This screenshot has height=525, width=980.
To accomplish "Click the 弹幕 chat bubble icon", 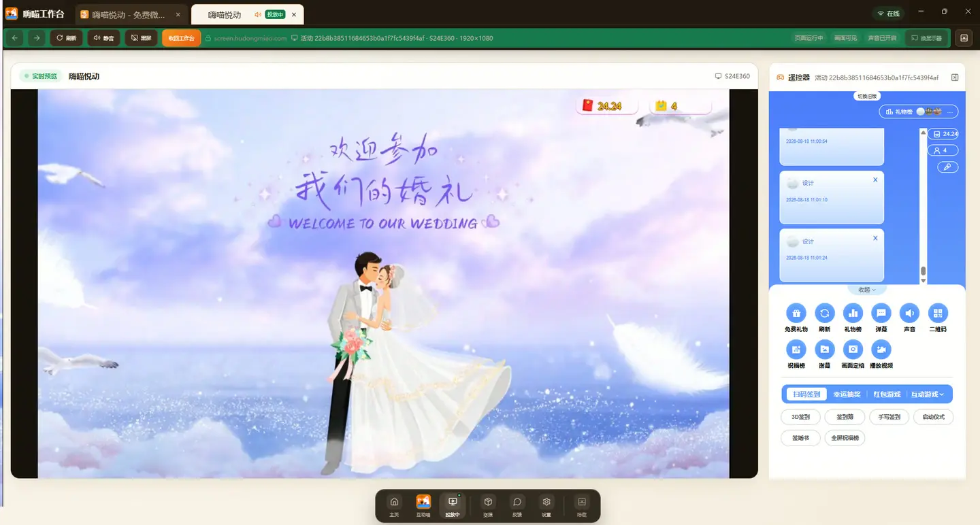I will [881, 313].
